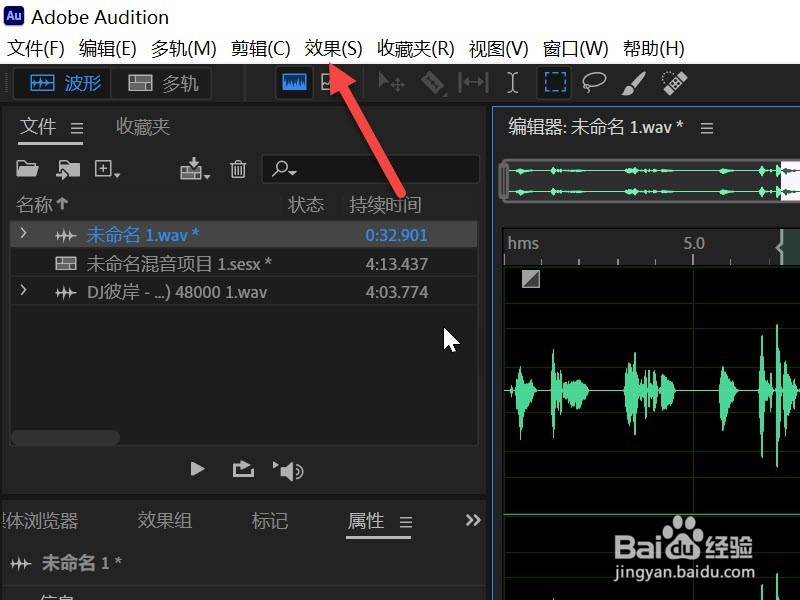Click the duration 4:13.437
This screenshot has width=800, height=600.
pyautogui.click(x=396, y=264)
